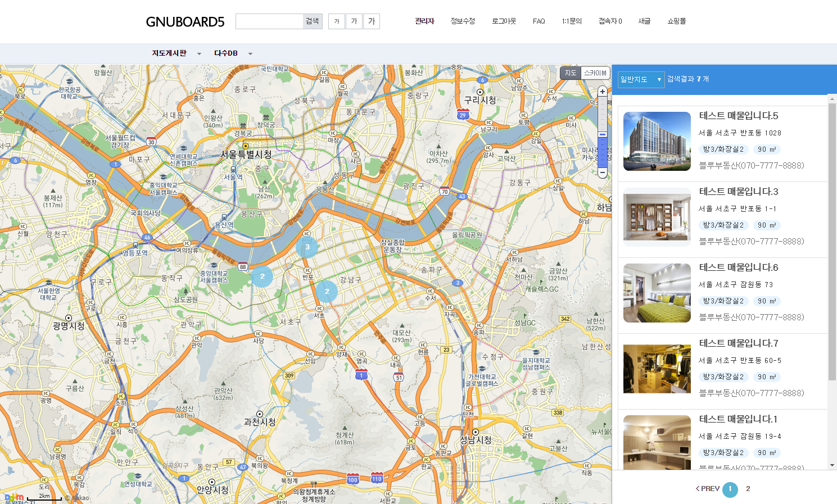
Task: Open the 관리자 menu item
Action: pyautogui.click(x=424, y=21)
